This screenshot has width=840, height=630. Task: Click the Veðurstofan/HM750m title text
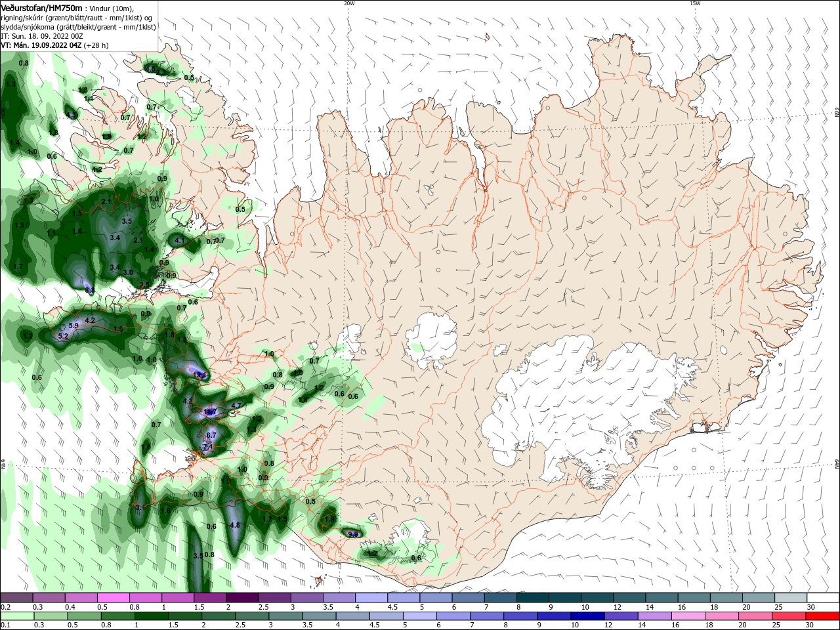[x=41, y=8]
